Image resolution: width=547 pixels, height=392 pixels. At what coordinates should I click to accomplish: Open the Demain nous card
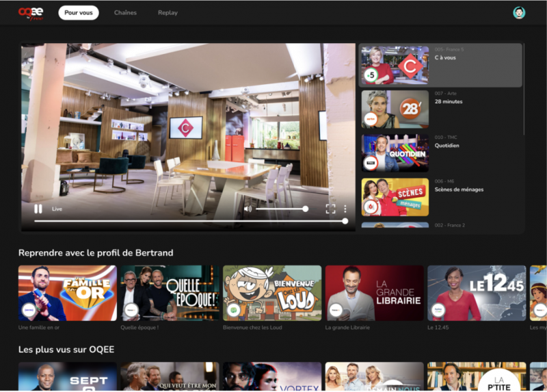tap(374, 376)
